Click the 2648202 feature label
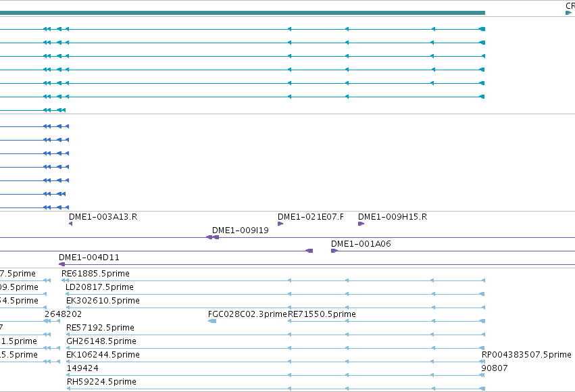575x392 pixels. coord(63,314)
